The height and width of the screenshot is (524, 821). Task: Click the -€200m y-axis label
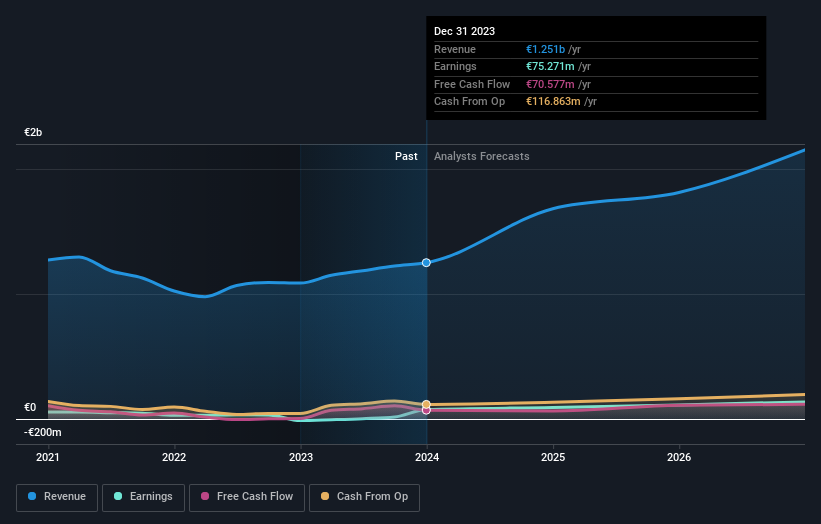pyautogui.click(x=42, y=432)
